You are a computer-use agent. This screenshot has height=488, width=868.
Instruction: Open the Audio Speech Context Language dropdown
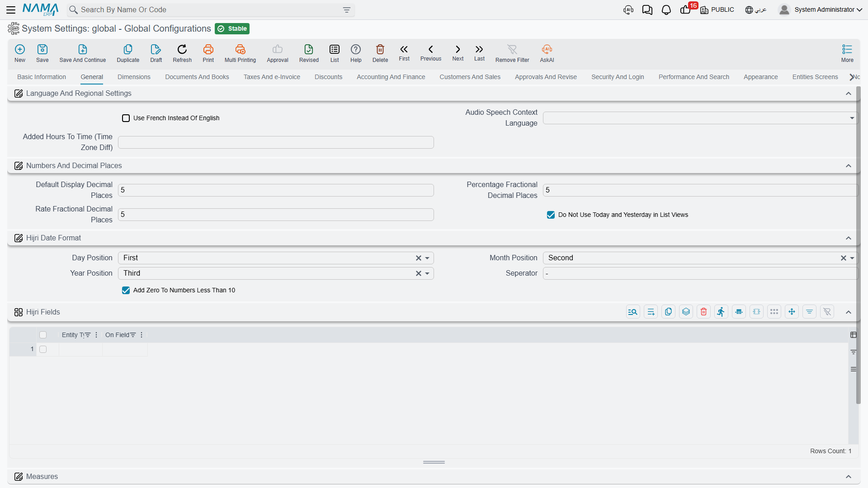click(852, 118)
